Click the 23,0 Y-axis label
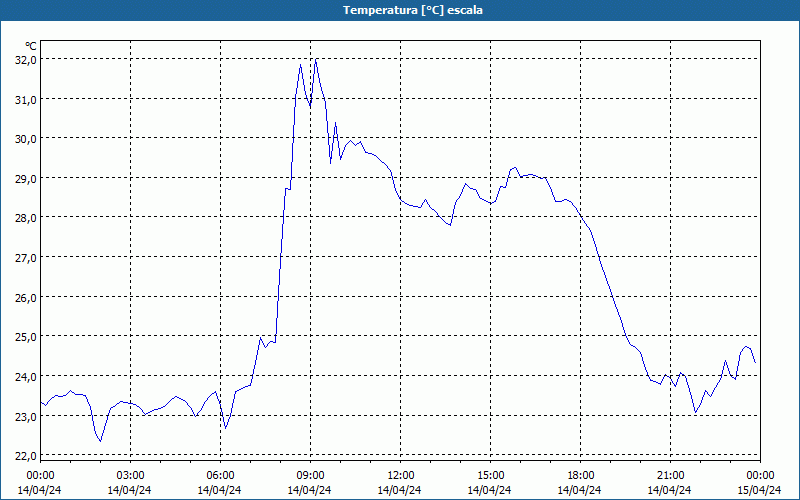The height and width of the screenshot is (500, 800). (26, 416)
